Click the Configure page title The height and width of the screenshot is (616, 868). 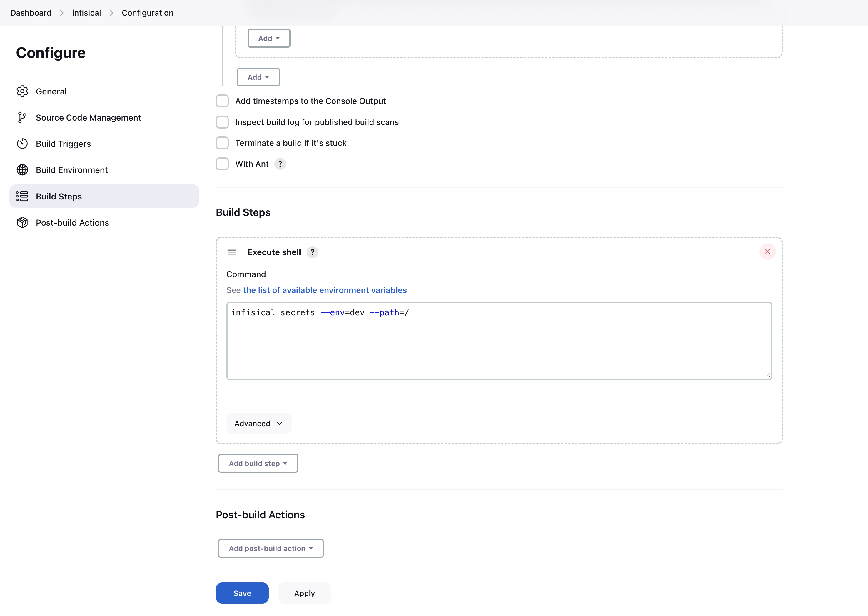click(51, 53)
